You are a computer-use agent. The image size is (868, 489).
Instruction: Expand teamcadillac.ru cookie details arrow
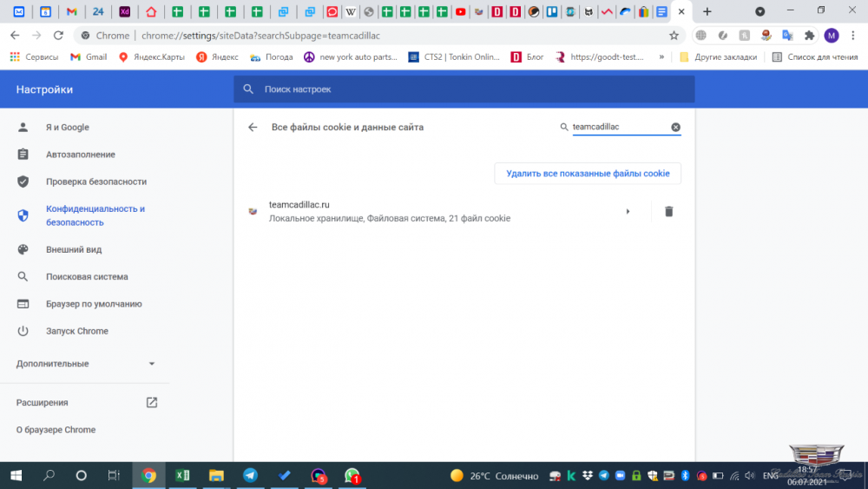[628, 212]
